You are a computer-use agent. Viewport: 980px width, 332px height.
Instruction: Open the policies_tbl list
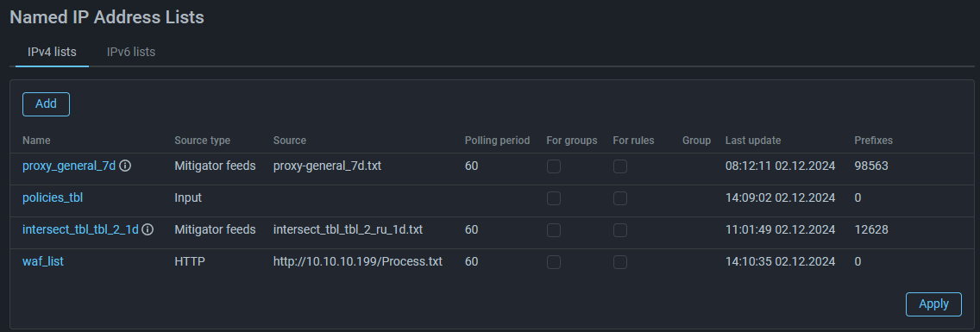click(53, 198)
